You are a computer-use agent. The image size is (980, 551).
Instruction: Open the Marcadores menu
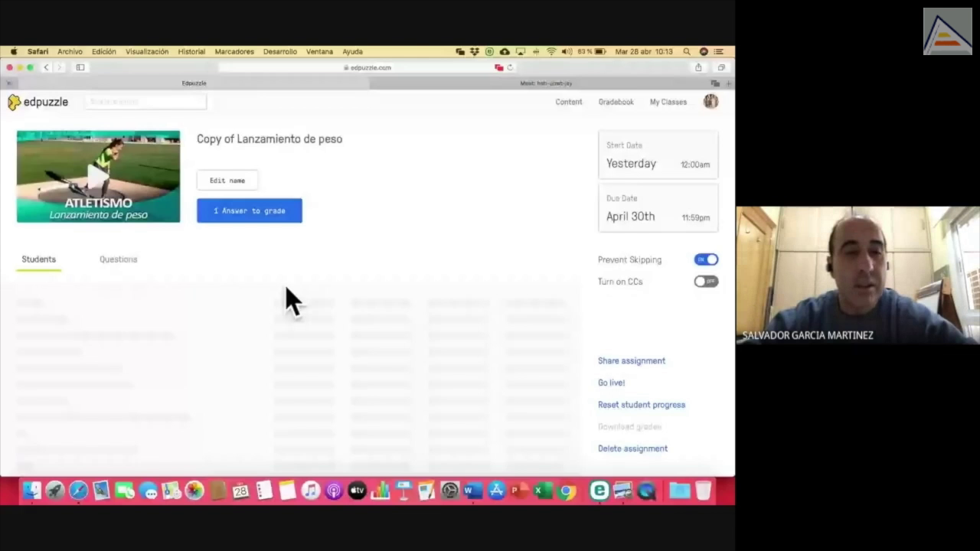click(x=234, y=51)
